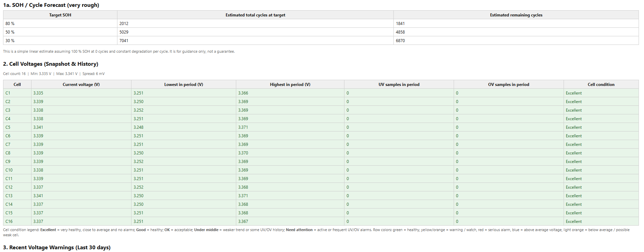Select UV samples value in row C7
The height and width of the screenshot is (252, 644).
point(399,144)
